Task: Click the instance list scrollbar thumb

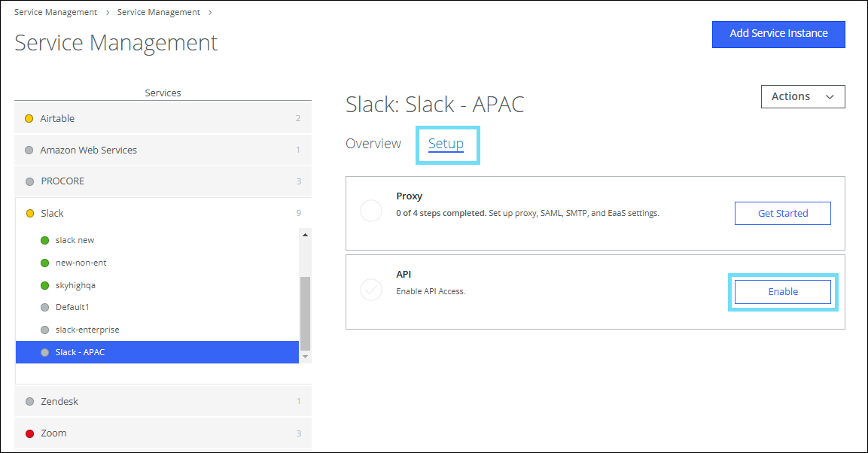Action: coord(305,314)
